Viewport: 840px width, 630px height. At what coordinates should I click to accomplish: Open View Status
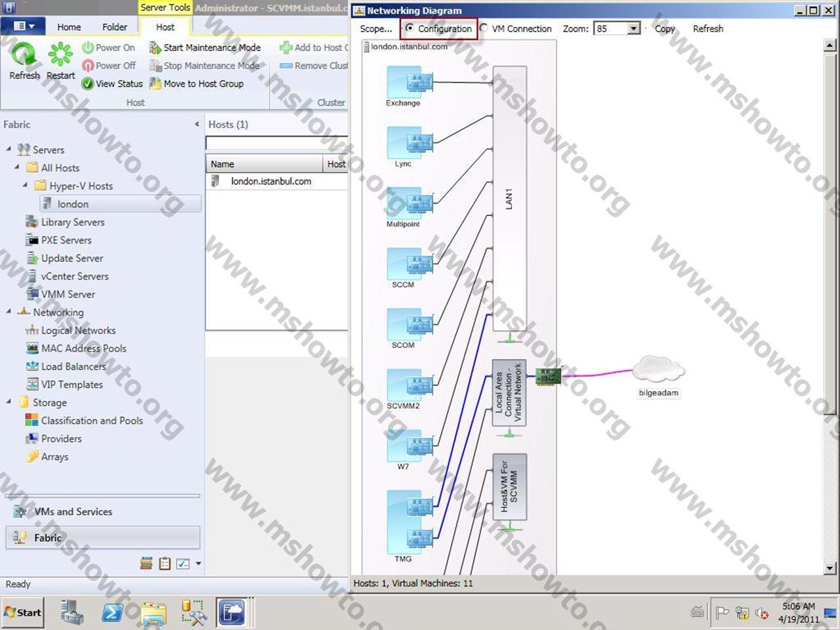click(x=112, y=83)
